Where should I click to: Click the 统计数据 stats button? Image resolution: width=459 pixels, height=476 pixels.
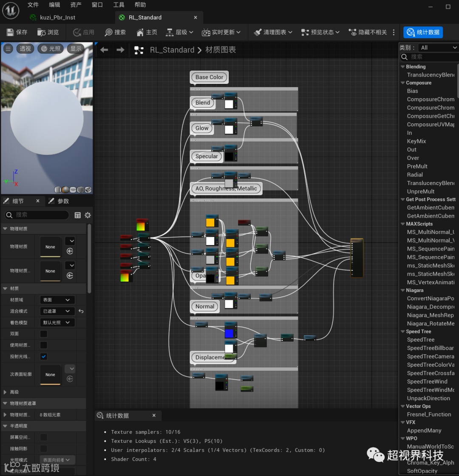(x=423, y=32)
